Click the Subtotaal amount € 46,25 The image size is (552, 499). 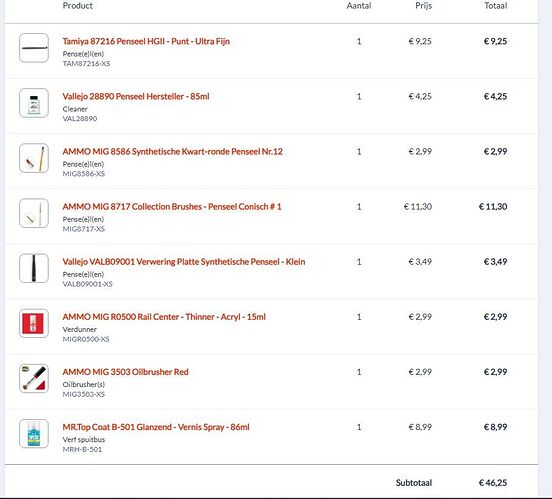pyautogui.click(x=493, y=483)
